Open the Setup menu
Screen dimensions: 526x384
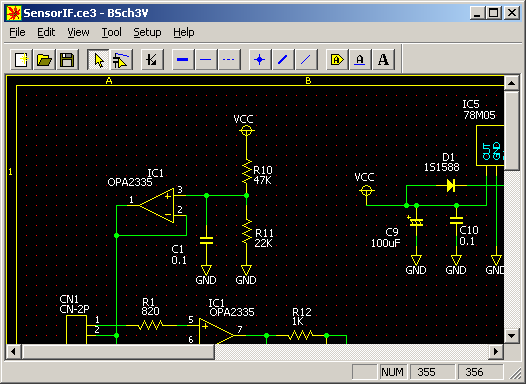tap(147, 32)
